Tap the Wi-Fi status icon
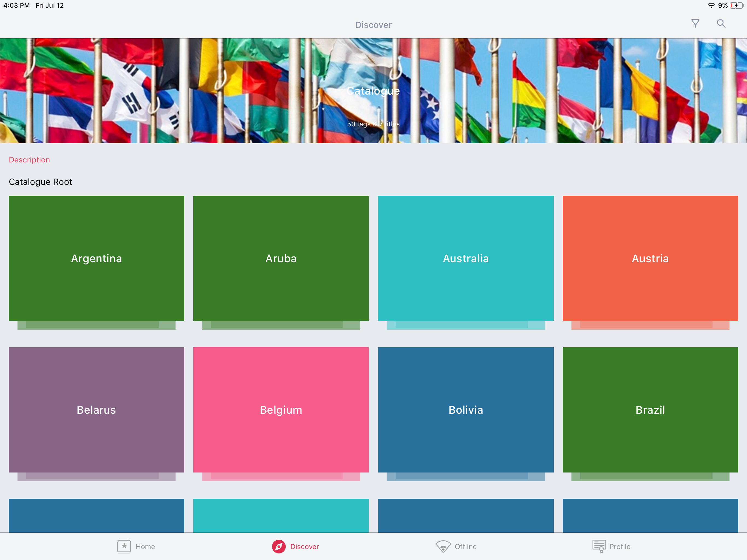The height and width of the screenshot is (560, 747). point(711,5)
